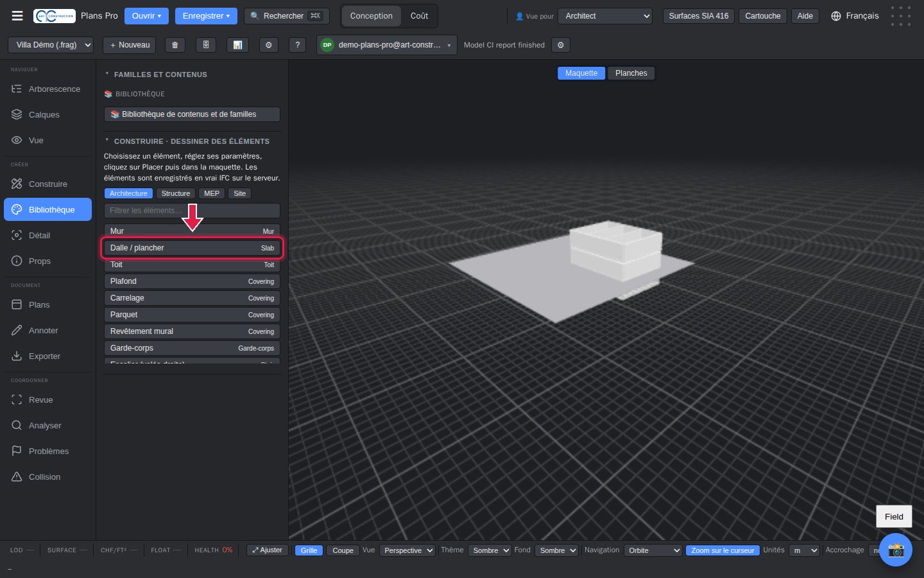Viewport: 924px width, 578px height.
Task: Click the Surfaces SIA 416 button
Action: coord(699,16)
